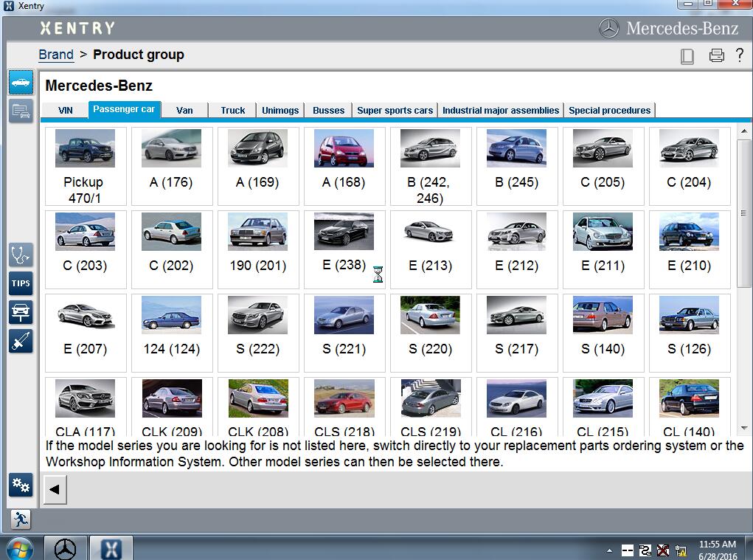This screenshot has width=753, height=560.
Task: Select the S (221) model series
Action: (x=344, y=333)
